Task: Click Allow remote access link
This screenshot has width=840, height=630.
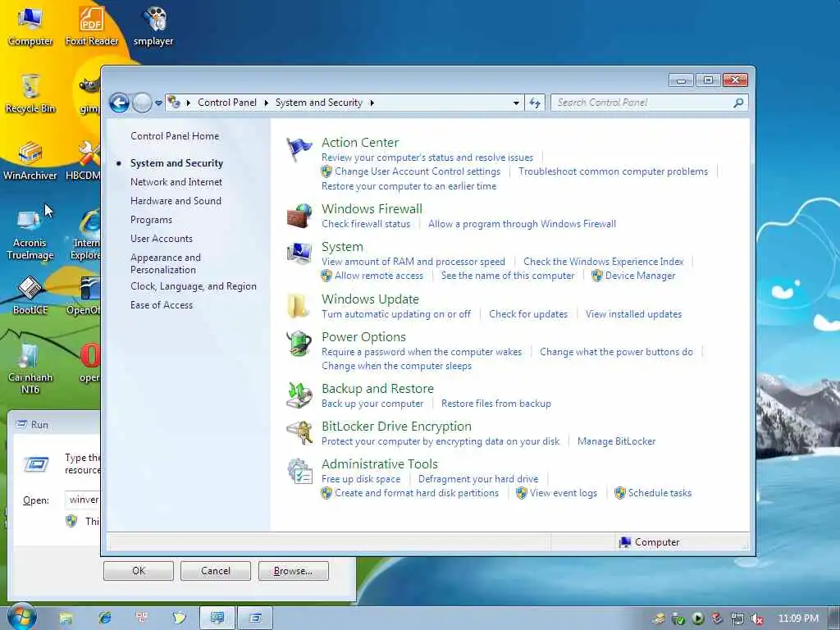Action: [379, 276]
